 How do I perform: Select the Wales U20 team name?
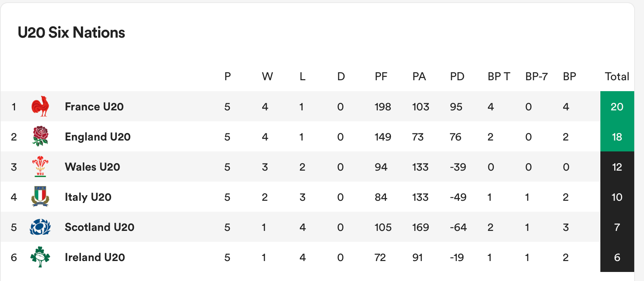click(x=92, y=167)
